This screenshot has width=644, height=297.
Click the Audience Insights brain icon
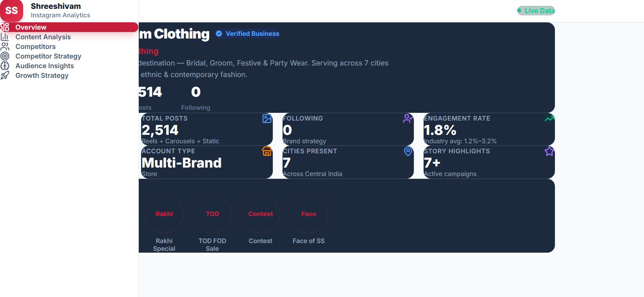pyautogui.click(x=5, y=66)
